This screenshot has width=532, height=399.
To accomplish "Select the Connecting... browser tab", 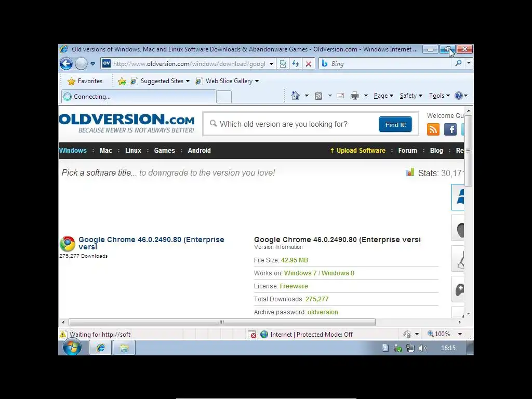I will 138,97.
